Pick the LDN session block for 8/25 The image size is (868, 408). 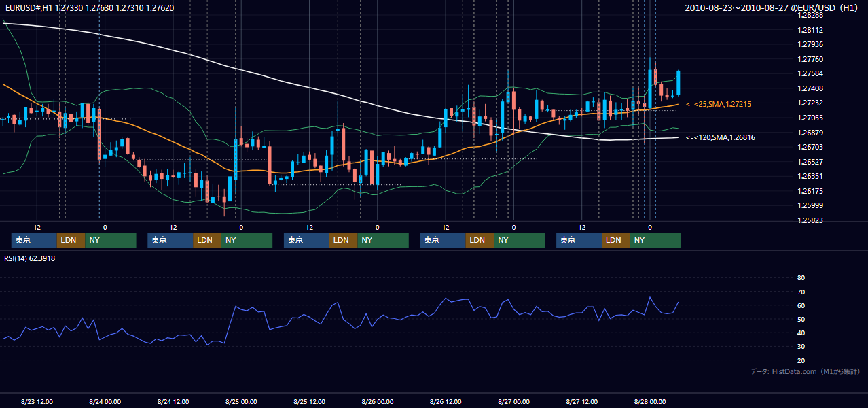[x=344, y=240]
